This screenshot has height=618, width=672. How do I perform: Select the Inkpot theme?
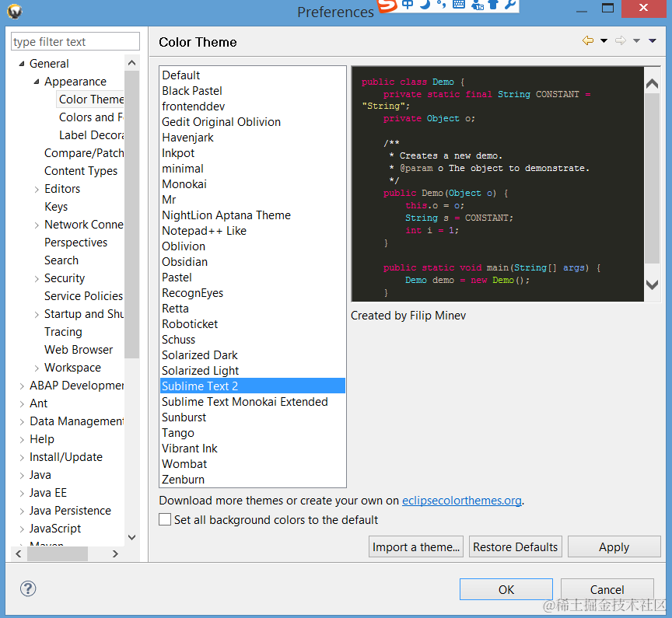(253, 153)
